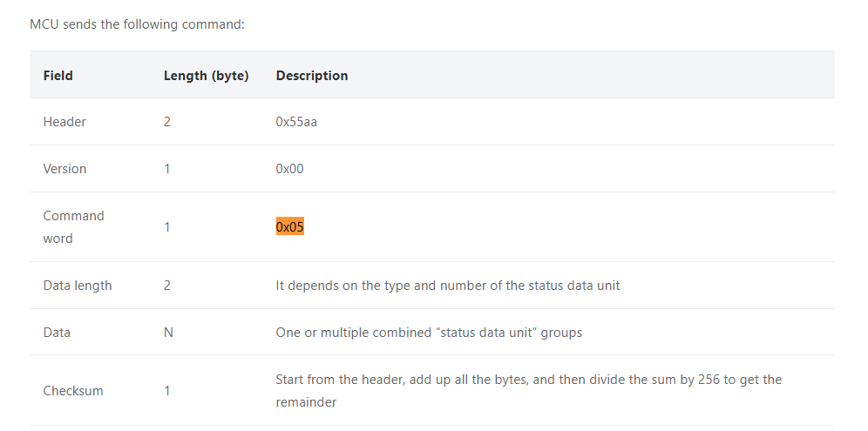Select the "Version" field cell

pyautogui.click(x=64, y=169)
